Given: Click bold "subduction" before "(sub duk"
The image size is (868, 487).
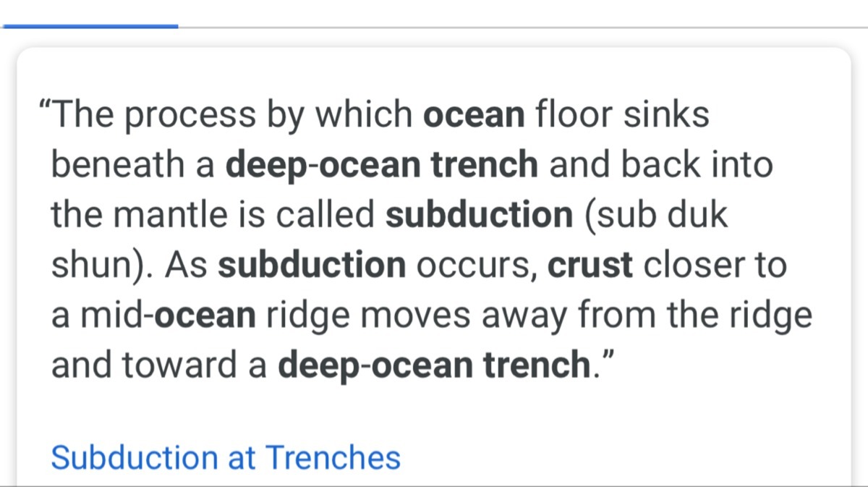Looking at the screenshot, I should pos(480,215).
